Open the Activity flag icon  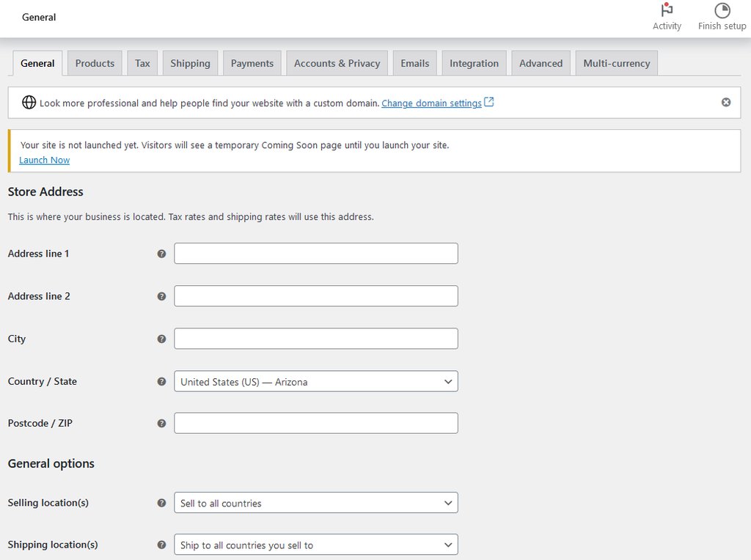click(667, 11)
